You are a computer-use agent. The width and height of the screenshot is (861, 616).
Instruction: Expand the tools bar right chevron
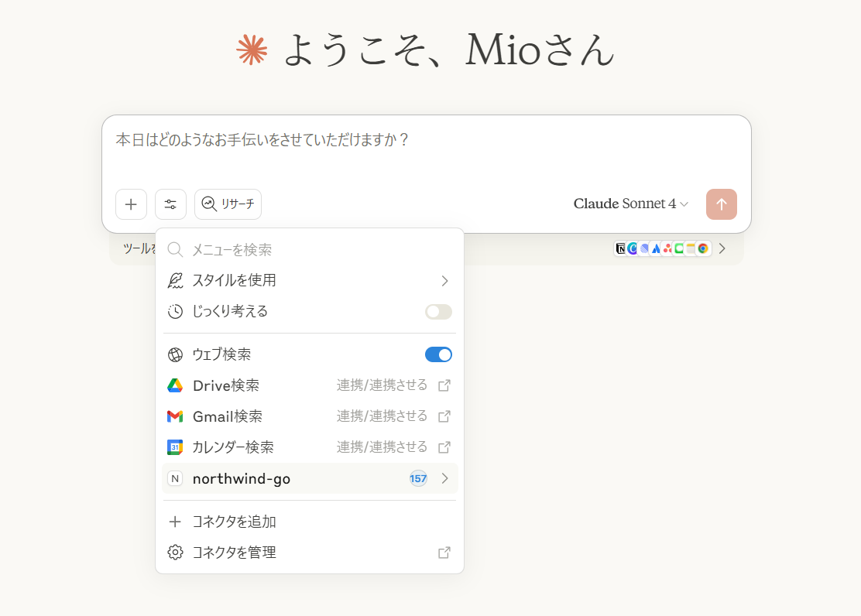point(722,248)
